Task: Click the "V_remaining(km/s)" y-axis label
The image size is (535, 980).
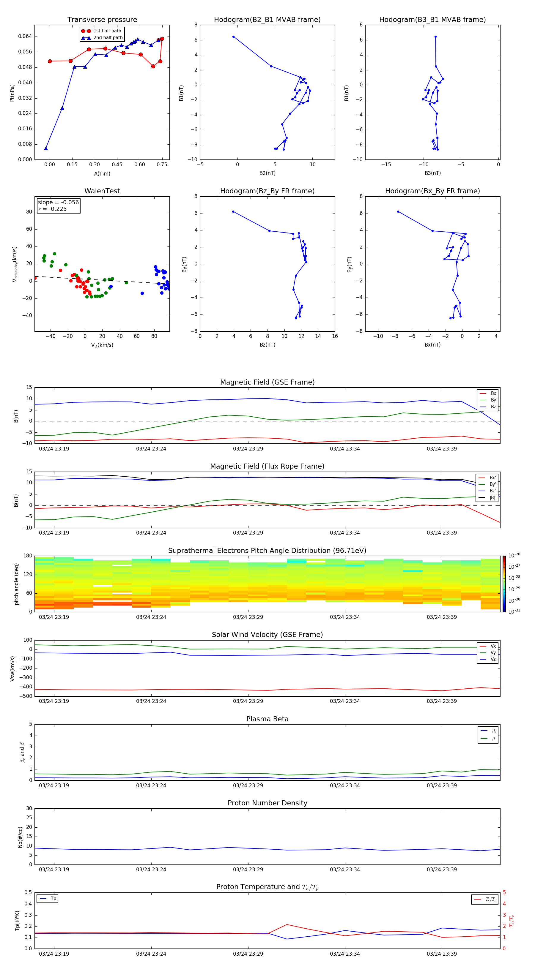Action: click(15, 264)
